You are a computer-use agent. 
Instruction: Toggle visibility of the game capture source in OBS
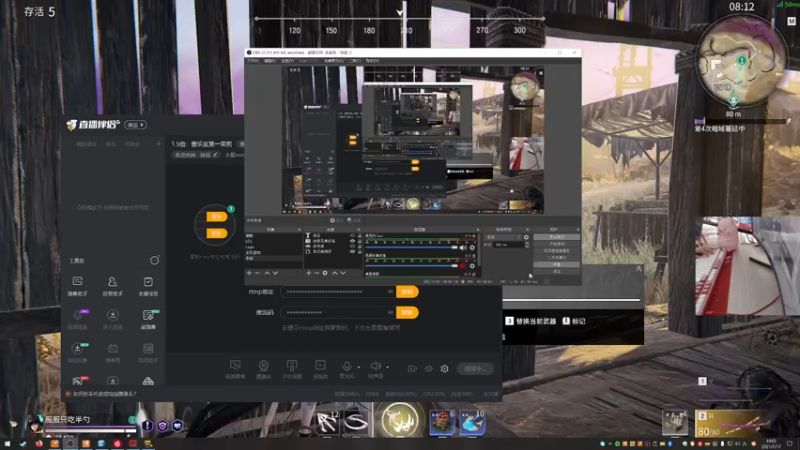pyautogui.click(x=352, y=246)
